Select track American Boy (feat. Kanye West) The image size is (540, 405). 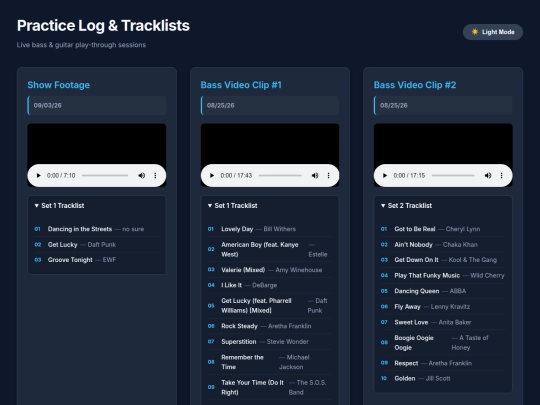270,249
